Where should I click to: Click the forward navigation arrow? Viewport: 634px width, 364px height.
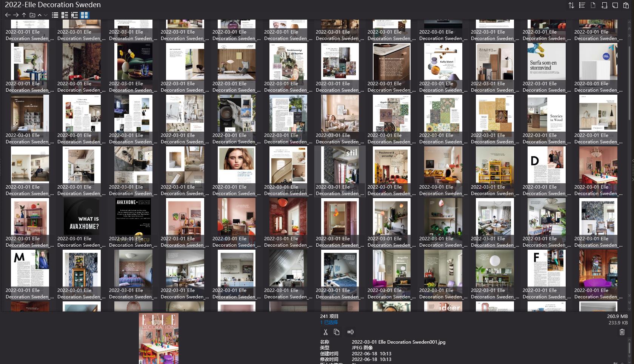[16, 15]
